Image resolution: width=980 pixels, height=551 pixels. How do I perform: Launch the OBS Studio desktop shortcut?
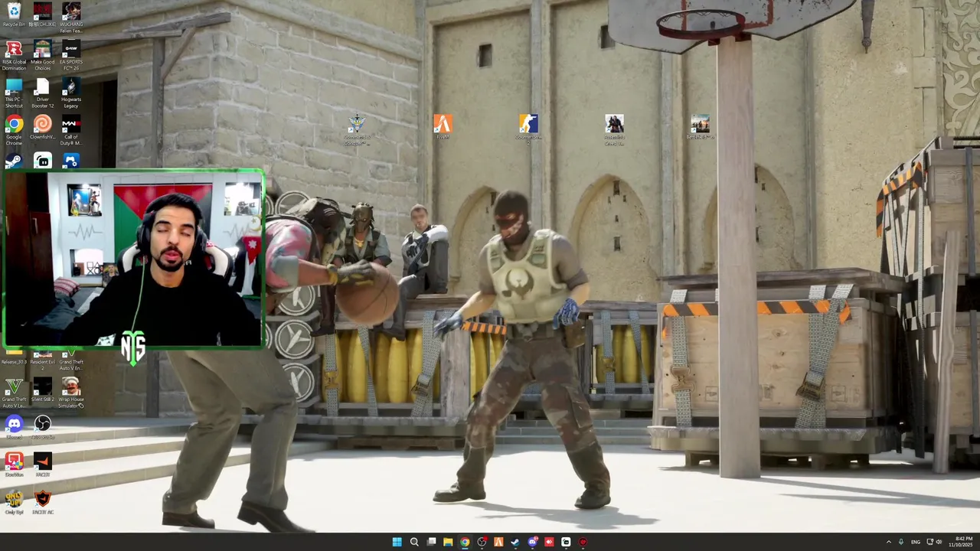[x=42, y=426]
